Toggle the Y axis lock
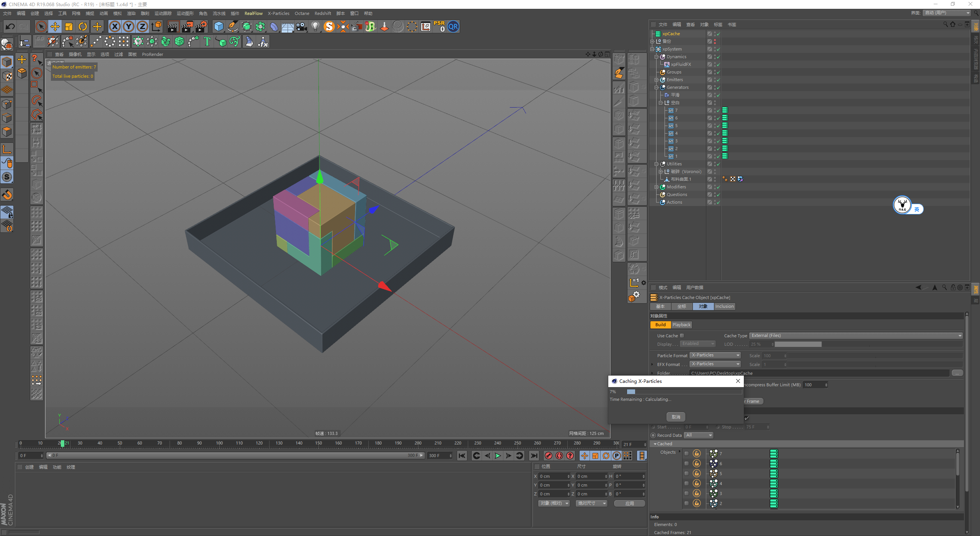 pyautogui.click(x=129, y=27)
